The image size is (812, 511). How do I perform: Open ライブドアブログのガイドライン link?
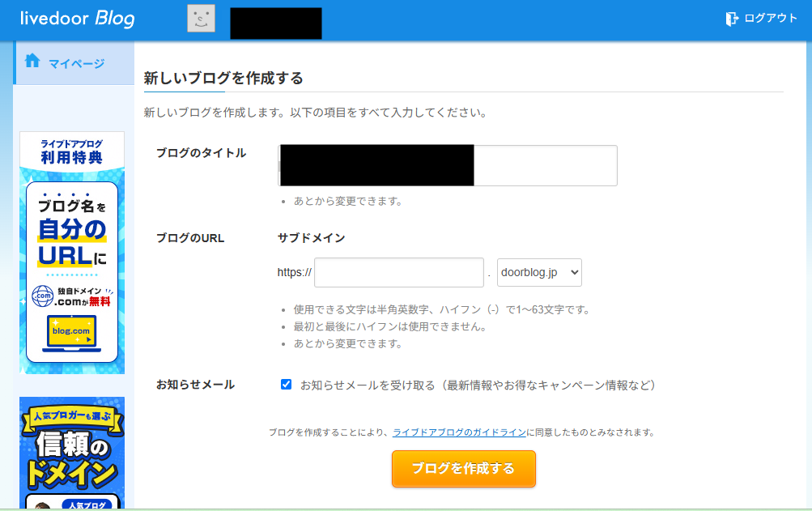[x=459, y=432]
